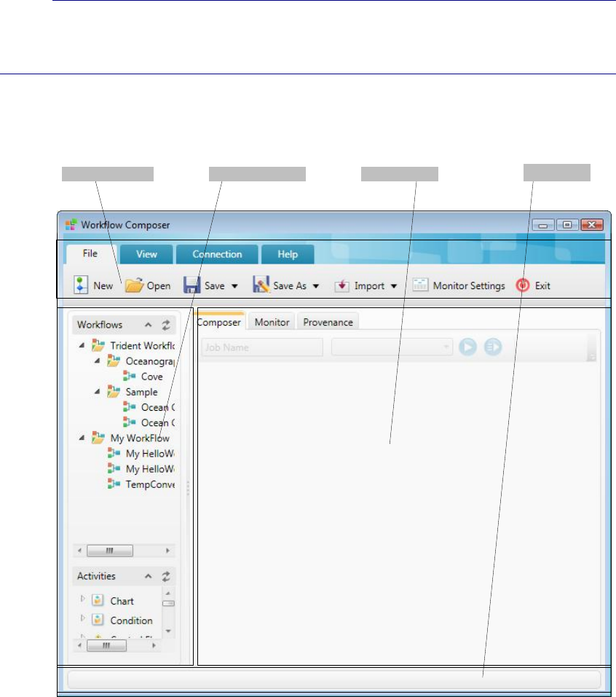Screen dimensions: 616x697
Task: Click the Job Name input field
Action: [x=262, y=347]
